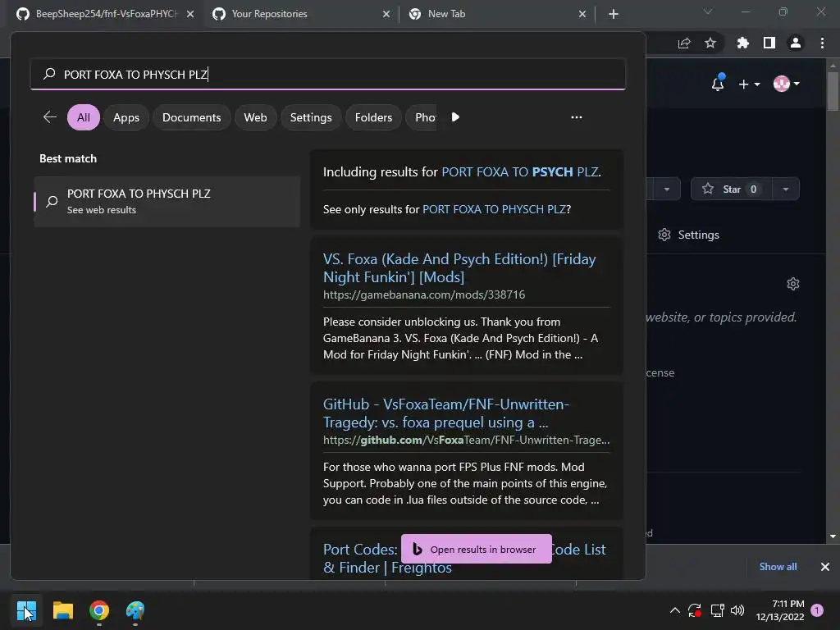
Task: Click the repository About gear icon
Action: click(793, 283)
